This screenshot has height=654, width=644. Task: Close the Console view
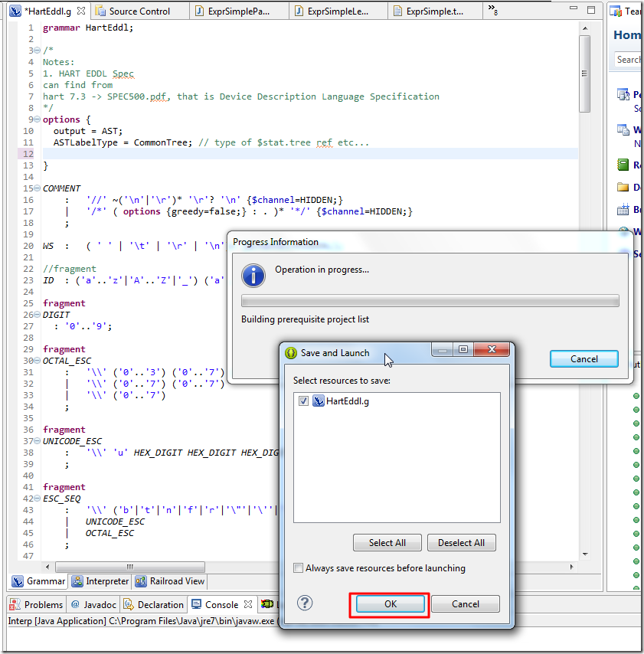coord(248,604)
